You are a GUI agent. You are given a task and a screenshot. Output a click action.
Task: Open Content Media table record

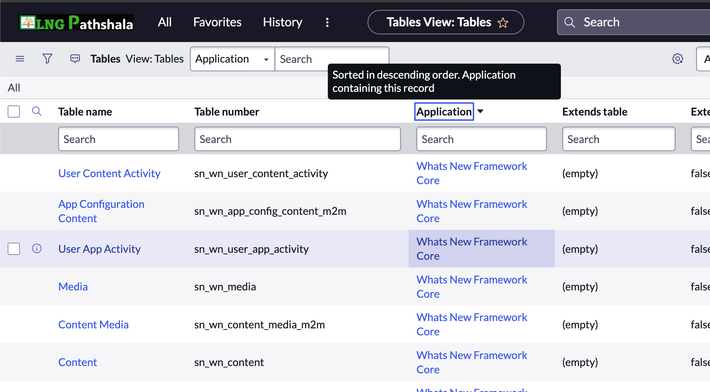(93, 325)
